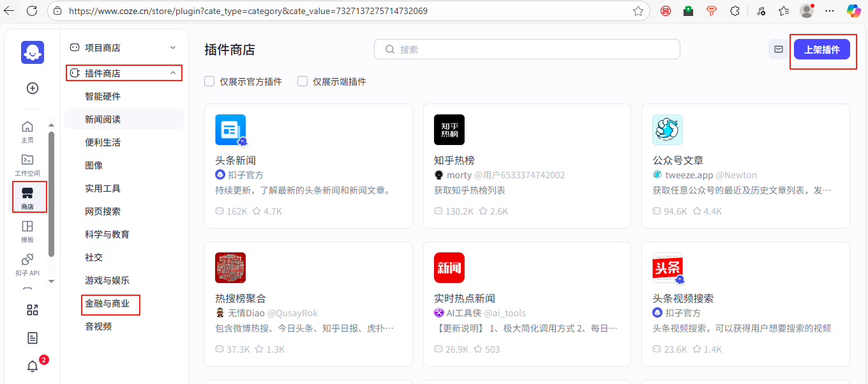Screen dimensions: 868x384
Task: Reload the page with refresh icon
Action: pyautogui.click(x=32, y=11)
